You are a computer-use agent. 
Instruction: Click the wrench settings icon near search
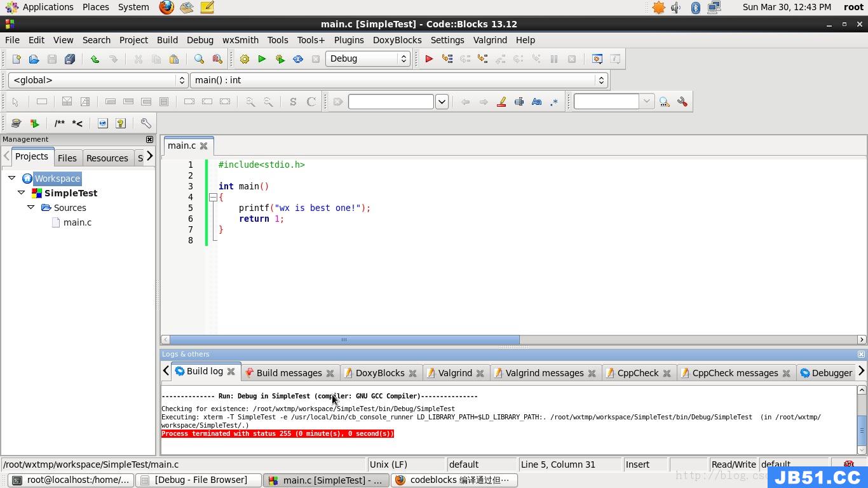682,102
